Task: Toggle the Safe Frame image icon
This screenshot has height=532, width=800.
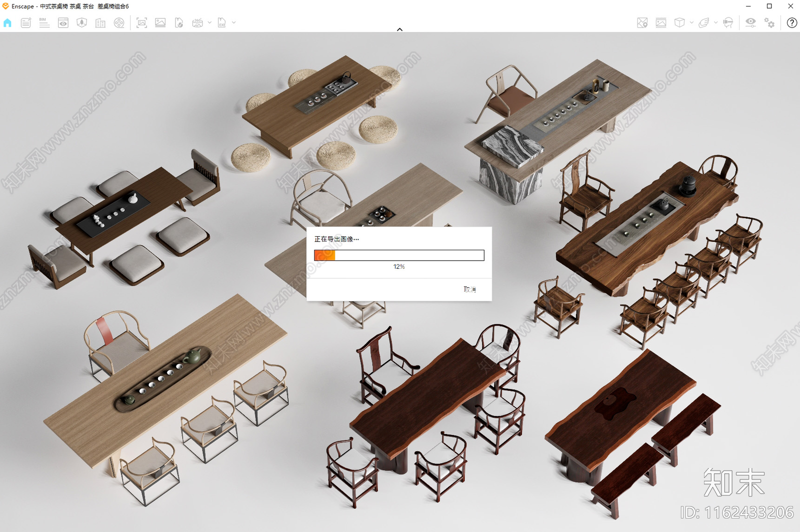Action: click(x=661, y=23)
